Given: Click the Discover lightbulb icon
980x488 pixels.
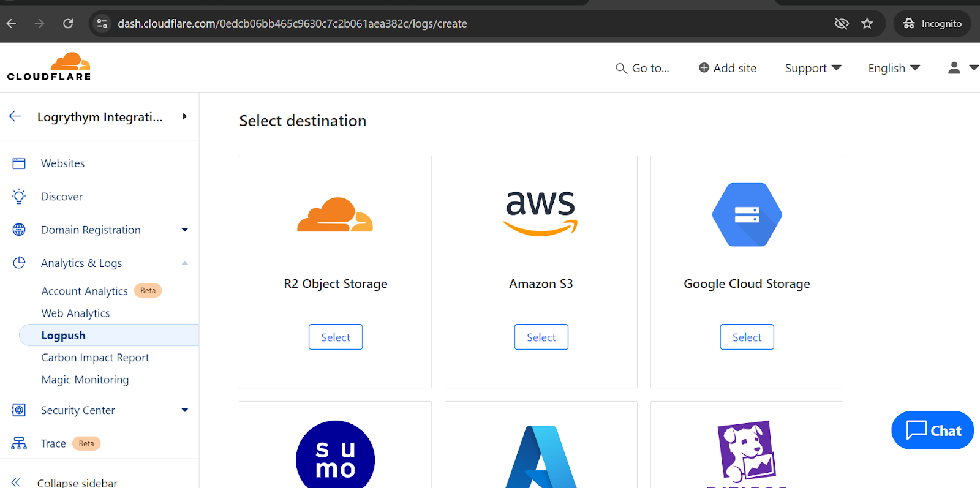Looking at the screenshot, I should (19, 197).
